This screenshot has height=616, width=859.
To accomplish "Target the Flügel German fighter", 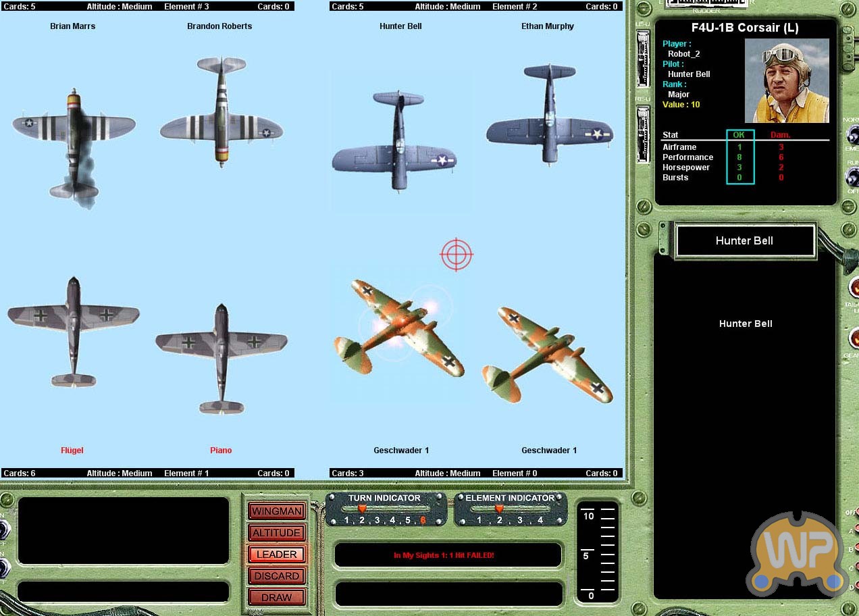I will click(x=73, y=330).
